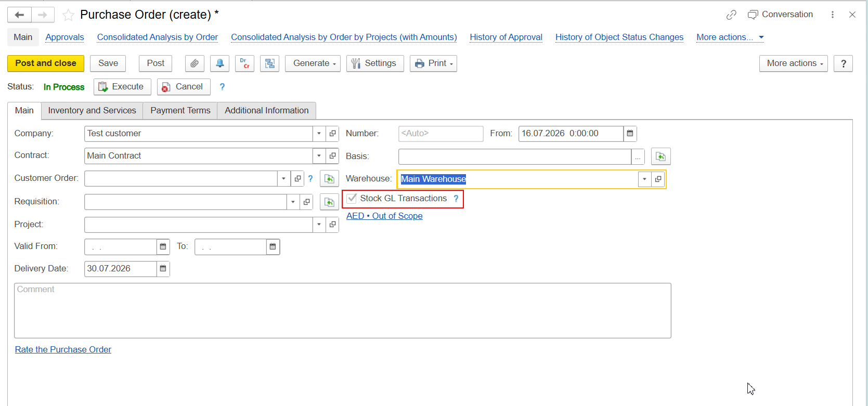
Task: Open calendar for Valid From date
Action: (163, 247)
